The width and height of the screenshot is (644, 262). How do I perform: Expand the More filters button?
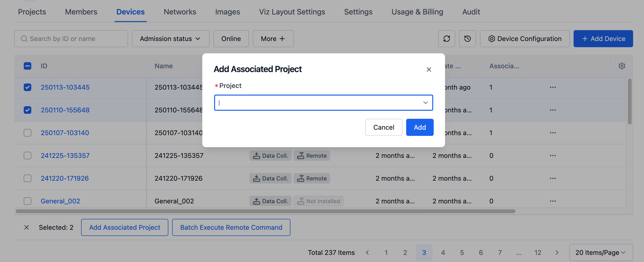click(x=273, y=38)
